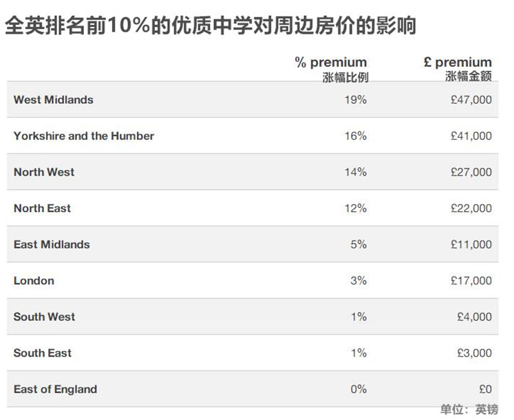Select the East Midlands row label
Image resolution: width=514 pixels, height=420 pixels.
pyautogui.click(x=52, y=244)
